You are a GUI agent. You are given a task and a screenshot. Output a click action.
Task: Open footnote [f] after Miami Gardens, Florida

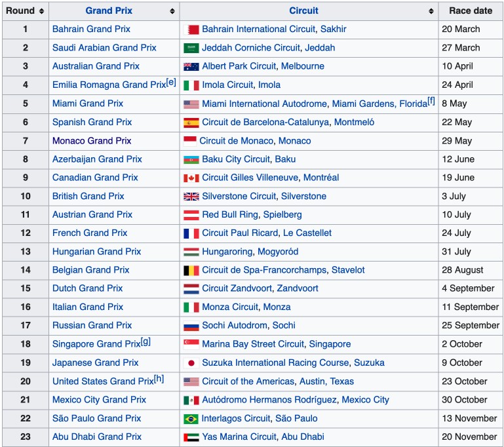pyautogui.click(x=431, y=101)
